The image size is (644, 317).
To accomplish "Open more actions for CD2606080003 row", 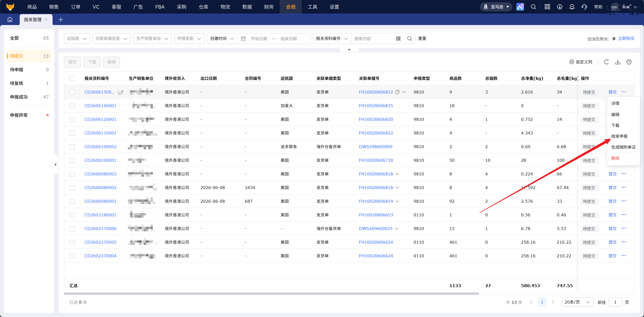I will click(624, 174).
